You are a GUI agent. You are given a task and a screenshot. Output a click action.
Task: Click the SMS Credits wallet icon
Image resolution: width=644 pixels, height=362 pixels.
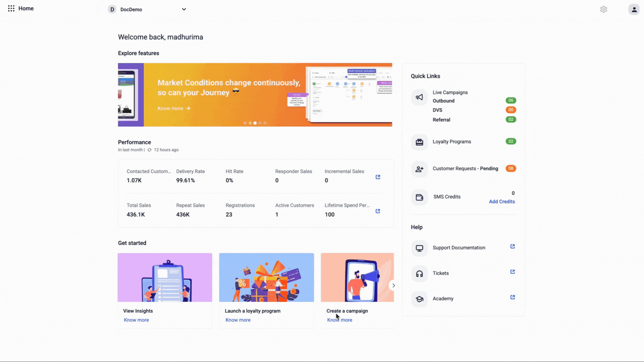pyautogui.click(x=419, y=197)
